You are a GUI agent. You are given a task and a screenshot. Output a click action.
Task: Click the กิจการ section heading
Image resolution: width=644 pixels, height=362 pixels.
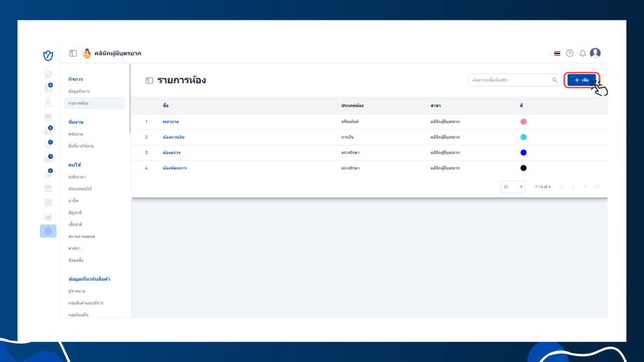76,79
